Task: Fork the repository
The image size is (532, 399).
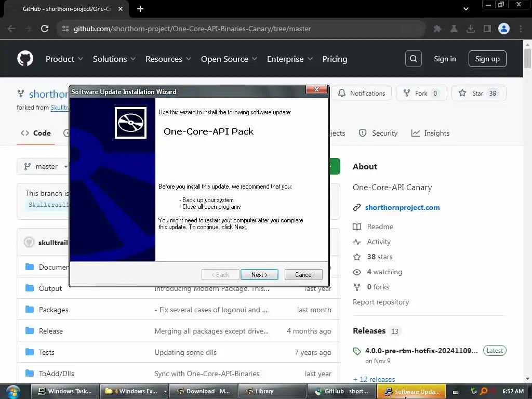Action: (421, 94)
